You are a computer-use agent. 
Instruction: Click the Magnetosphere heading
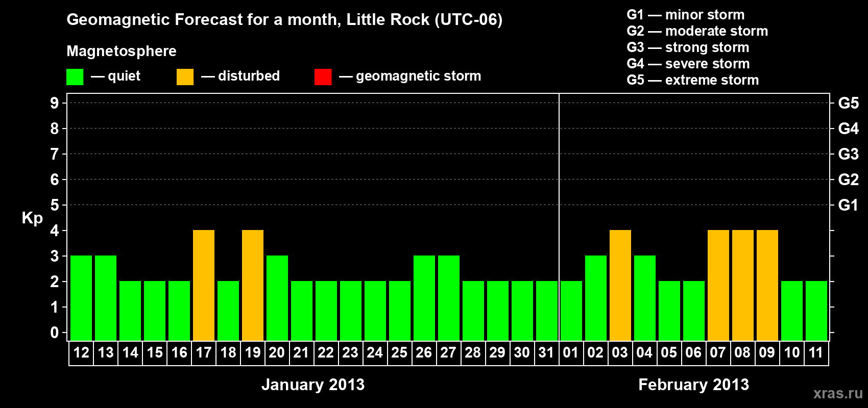point(122,51)
